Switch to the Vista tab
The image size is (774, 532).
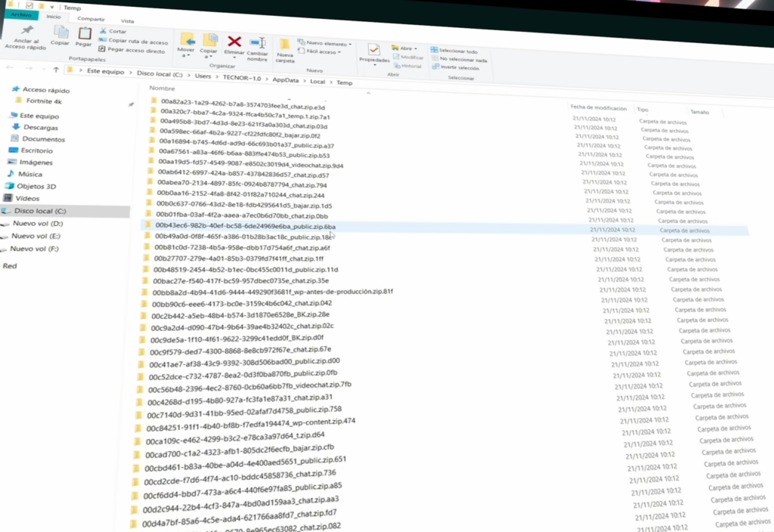coord(127,20)
